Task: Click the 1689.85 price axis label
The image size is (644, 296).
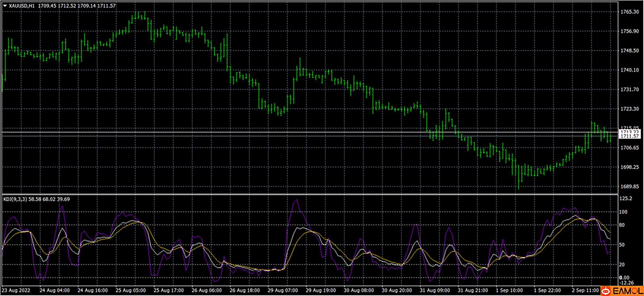Action: tap(629, 186)
